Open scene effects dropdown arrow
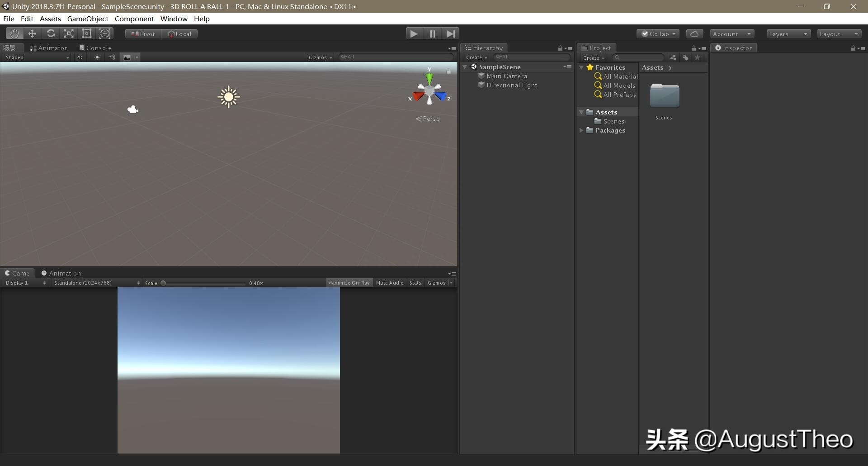 tap(137, 57)
